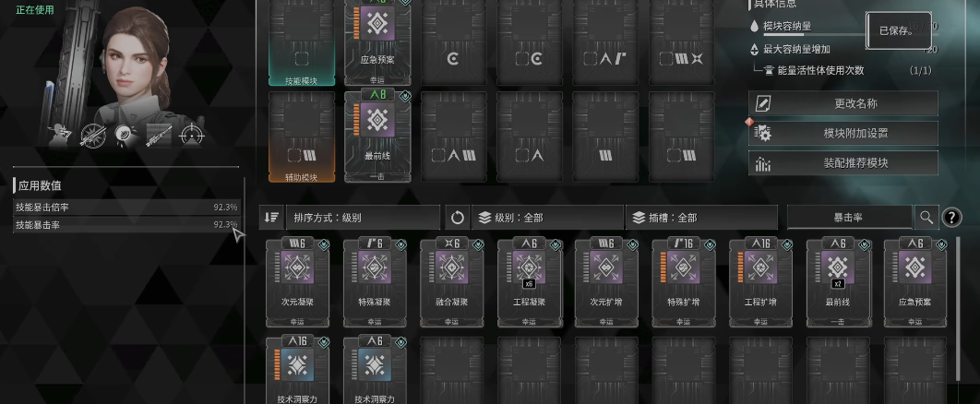Click the kneeling shooter skill icon
The image size is (980, 404).
point(60,135)
